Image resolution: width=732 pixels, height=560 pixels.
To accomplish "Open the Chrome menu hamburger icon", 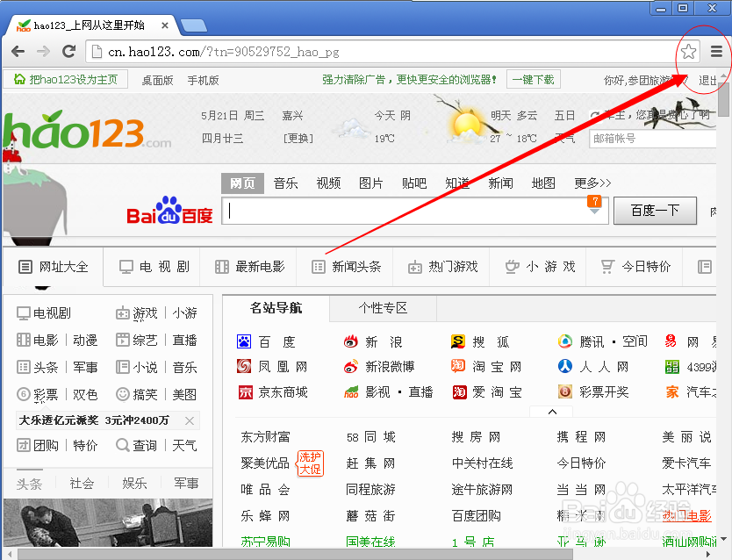I will 716,51.
